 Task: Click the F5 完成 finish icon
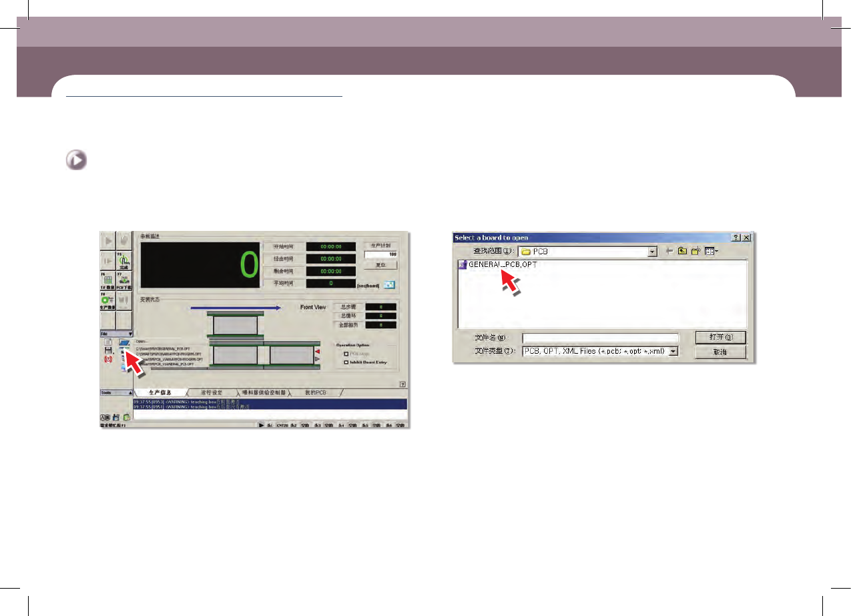pyautogui.click(x=124, y=260)
